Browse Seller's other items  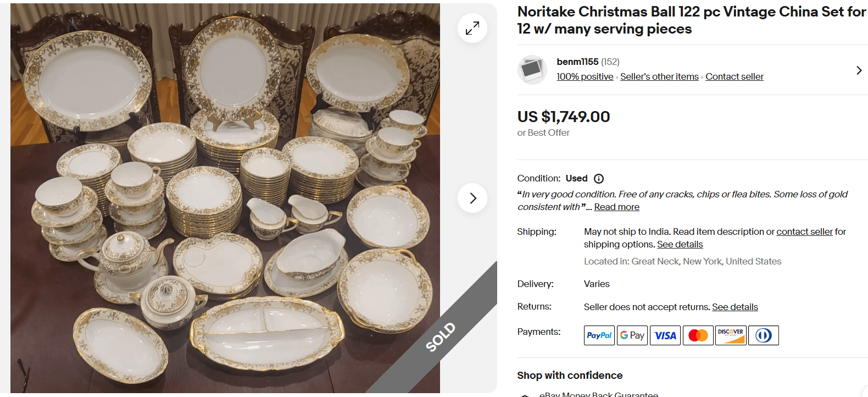pos(659,76)
